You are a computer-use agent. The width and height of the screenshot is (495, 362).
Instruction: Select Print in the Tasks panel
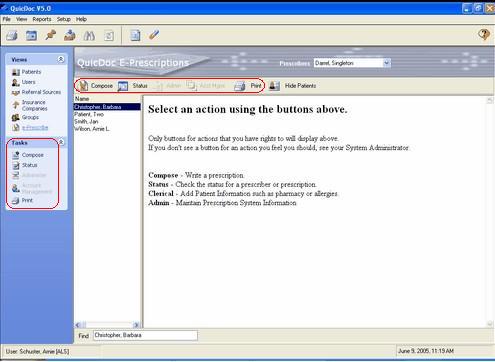[22, 200]
